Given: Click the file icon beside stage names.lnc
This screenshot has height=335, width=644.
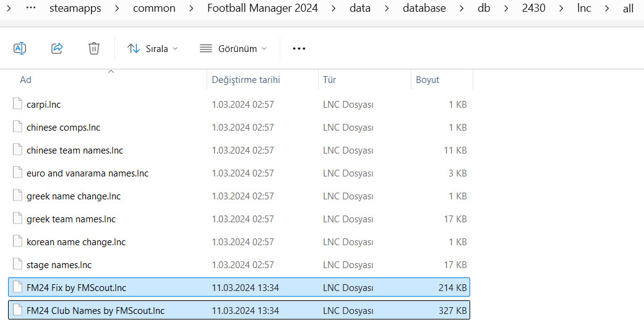Looking at the screenshot, I should (17, 265).
